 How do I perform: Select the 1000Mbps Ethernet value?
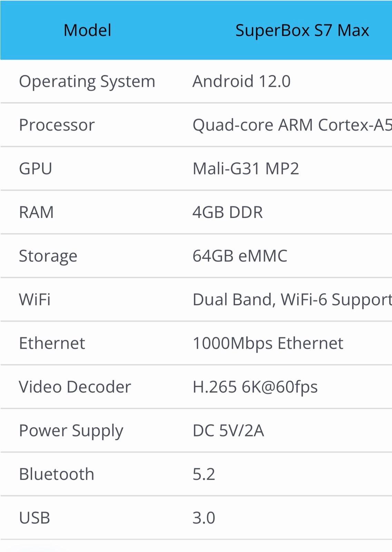click(x=268, y=344)
